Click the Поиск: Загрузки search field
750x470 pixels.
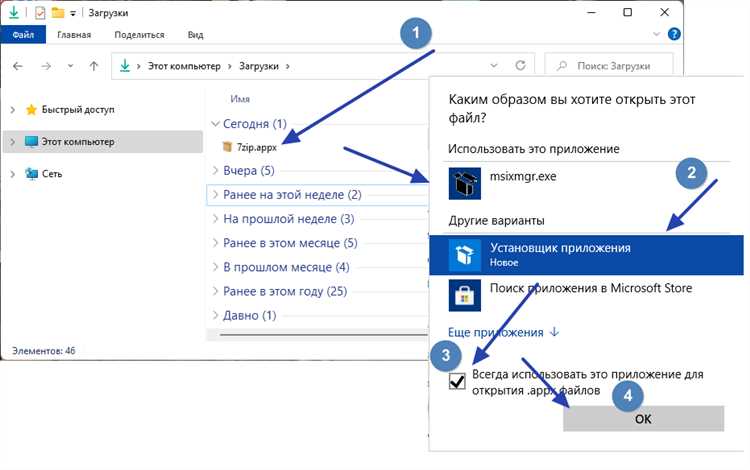click(609, 66)
